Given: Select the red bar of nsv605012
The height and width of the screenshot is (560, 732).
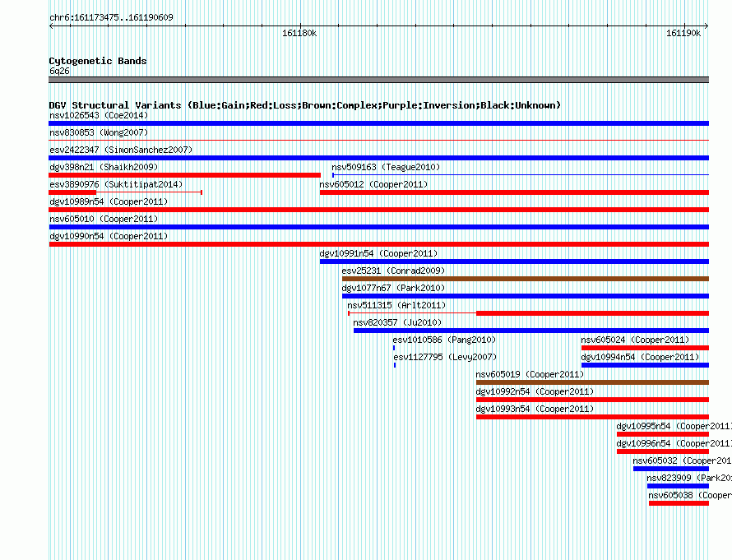Looking at the screenshot, I should point(514,192).
